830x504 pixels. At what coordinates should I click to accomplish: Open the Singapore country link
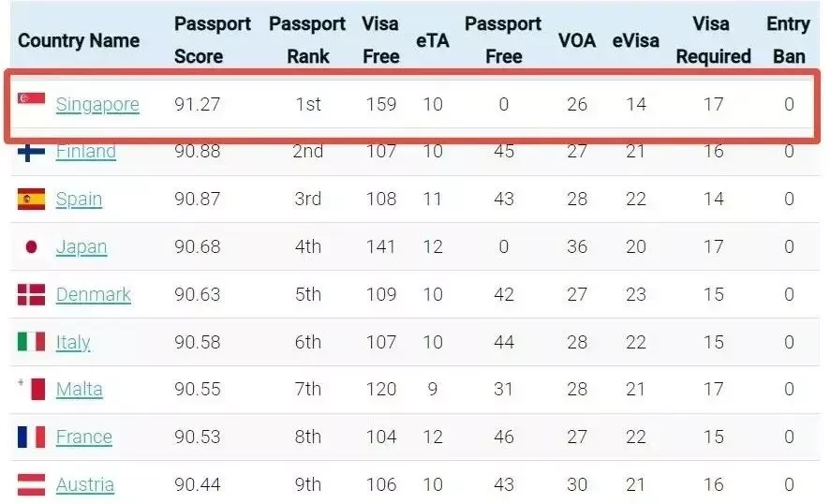pos(97,105)
